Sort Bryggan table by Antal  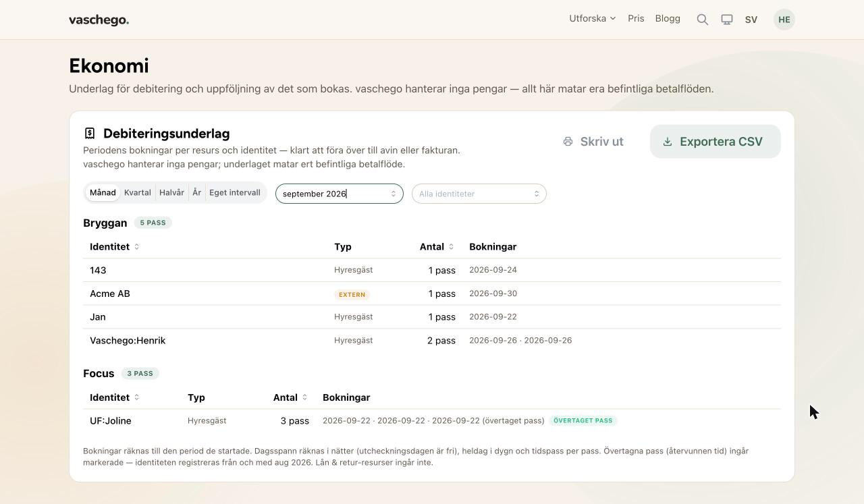coord(437,247)
